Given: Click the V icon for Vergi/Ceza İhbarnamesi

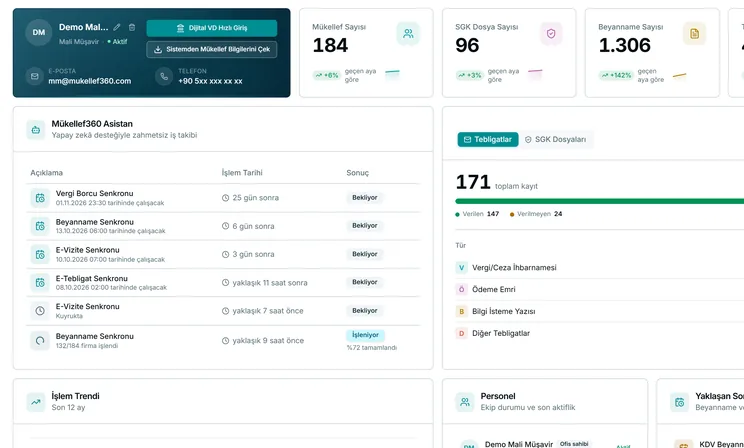Looking at the screenshot, I should (x=461, y=268).
